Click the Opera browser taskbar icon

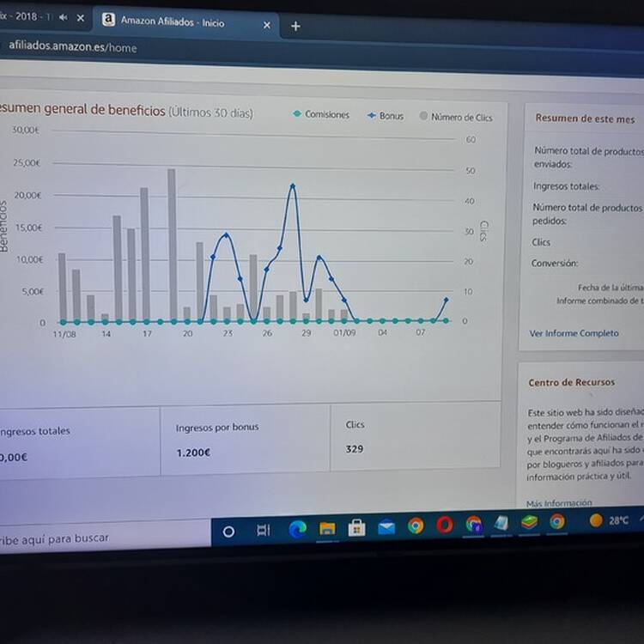coord(445,525)
